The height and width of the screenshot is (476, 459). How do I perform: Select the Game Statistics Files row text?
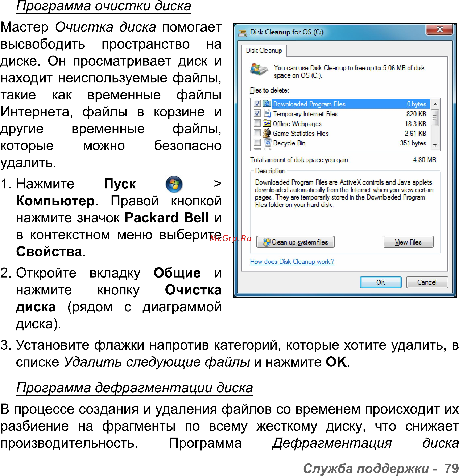[x=300, y=134]
